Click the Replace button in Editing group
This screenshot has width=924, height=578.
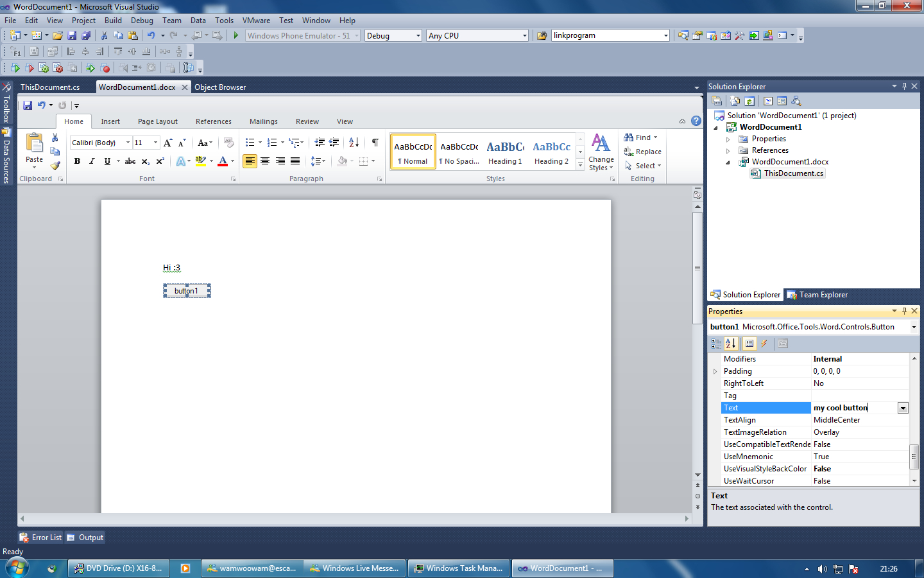643,152
